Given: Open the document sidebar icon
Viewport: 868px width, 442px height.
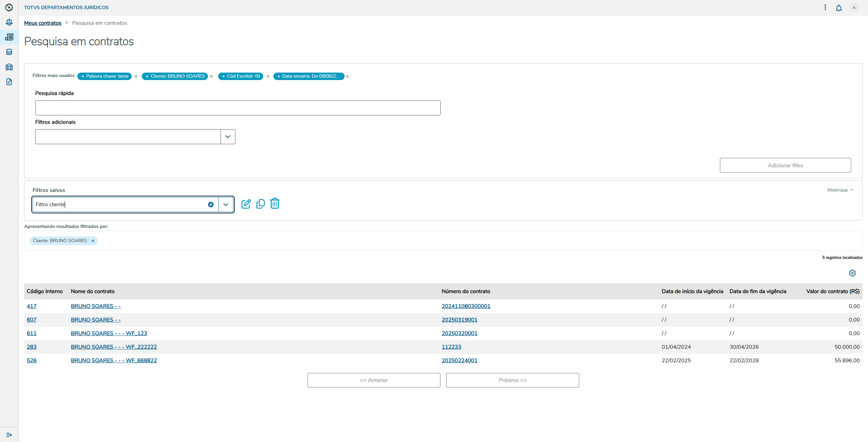Looking at the screenshot, I should pyautogui.click(x=9, y=82).
